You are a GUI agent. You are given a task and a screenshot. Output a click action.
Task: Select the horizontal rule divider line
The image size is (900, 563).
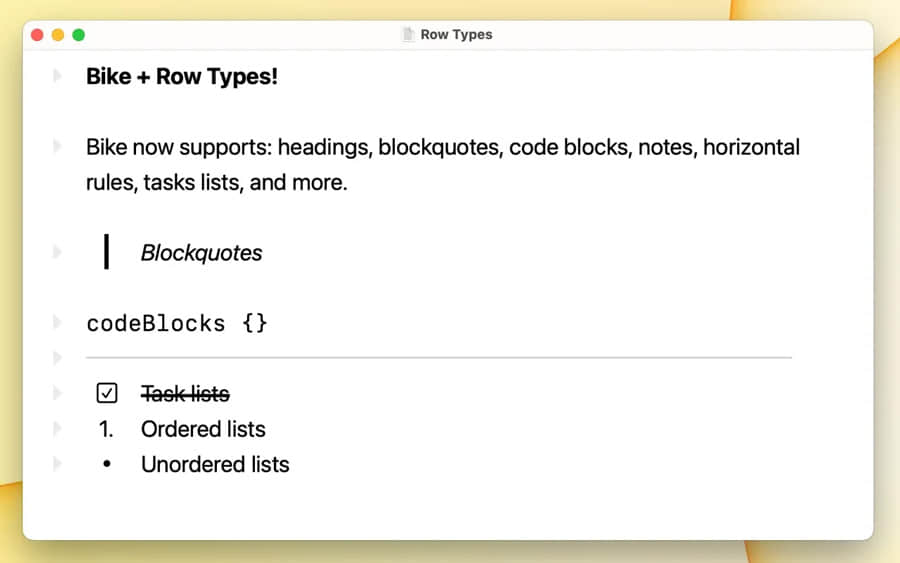tap(438, 357)
